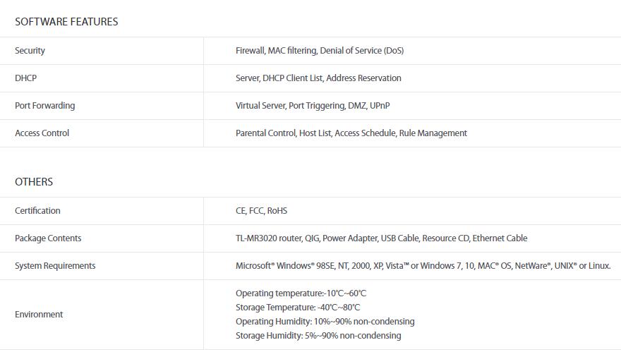Click the Virtual Server, Port Triggering text
Screen dimensions: 621x364
point(312,106)
